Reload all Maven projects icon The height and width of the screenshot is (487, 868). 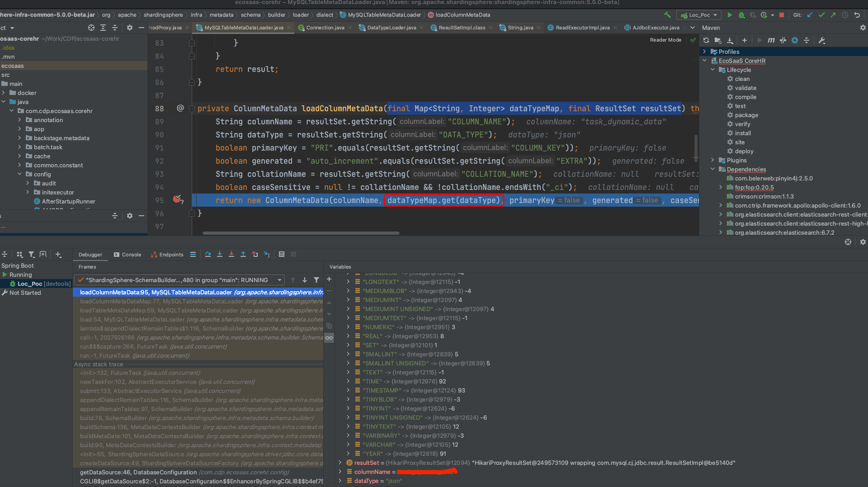pos(706,40)
